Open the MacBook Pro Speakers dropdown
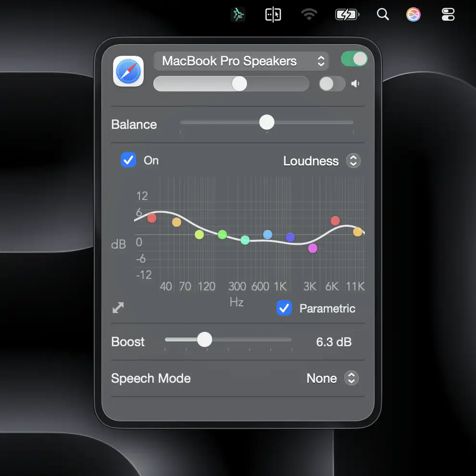The height and width of the screenshot is (476, 476). tap(241, 61)
